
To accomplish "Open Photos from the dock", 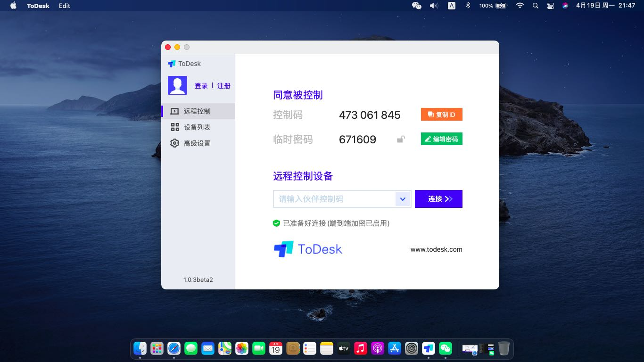I will coord(242,348).
